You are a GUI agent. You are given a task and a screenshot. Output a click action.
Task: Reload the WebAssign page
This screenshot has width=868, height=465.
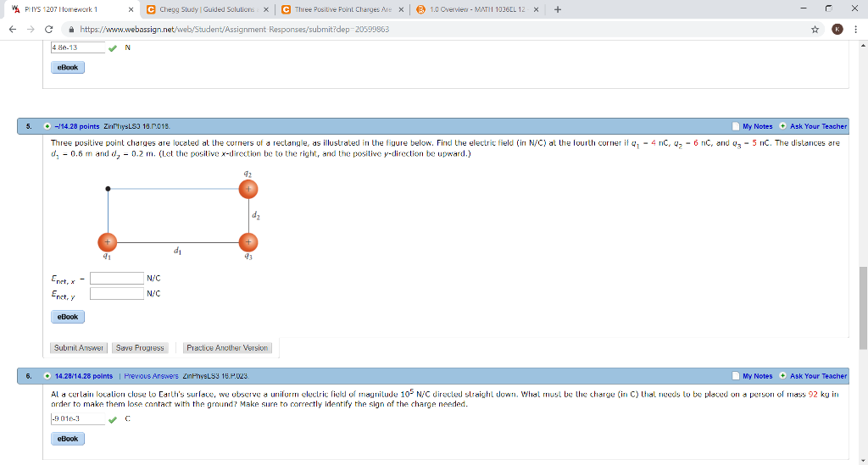point(48,30)
